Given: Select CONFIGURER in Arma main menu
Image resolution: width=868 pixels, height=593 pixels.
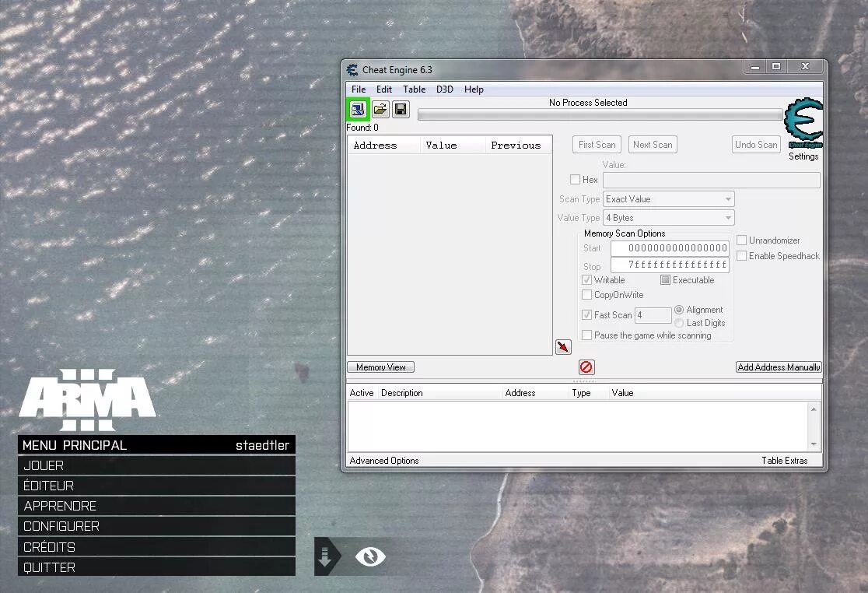Looking at the screenshot, I should click(156, 526).
